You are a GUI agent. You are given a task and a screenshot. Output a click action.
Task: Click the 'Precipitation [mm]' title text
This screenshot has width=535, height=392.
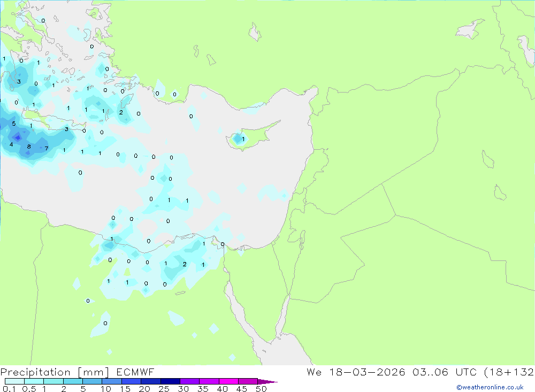coord(55,372)
